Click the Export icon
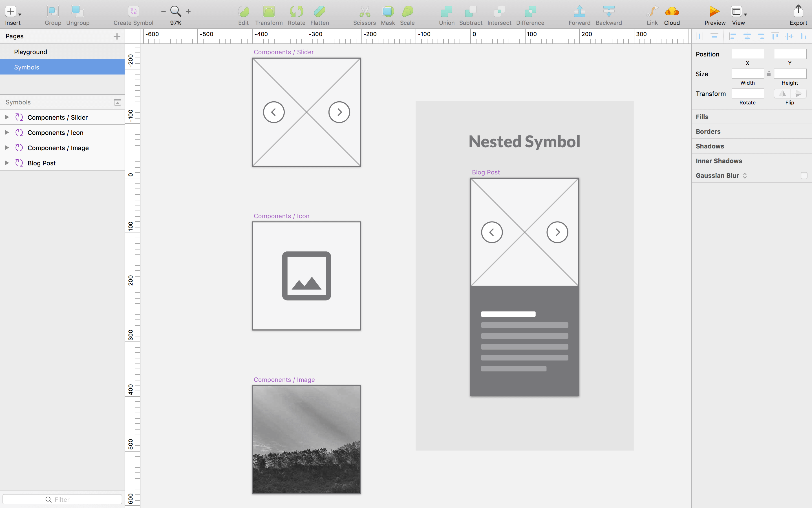 point(798,11)
